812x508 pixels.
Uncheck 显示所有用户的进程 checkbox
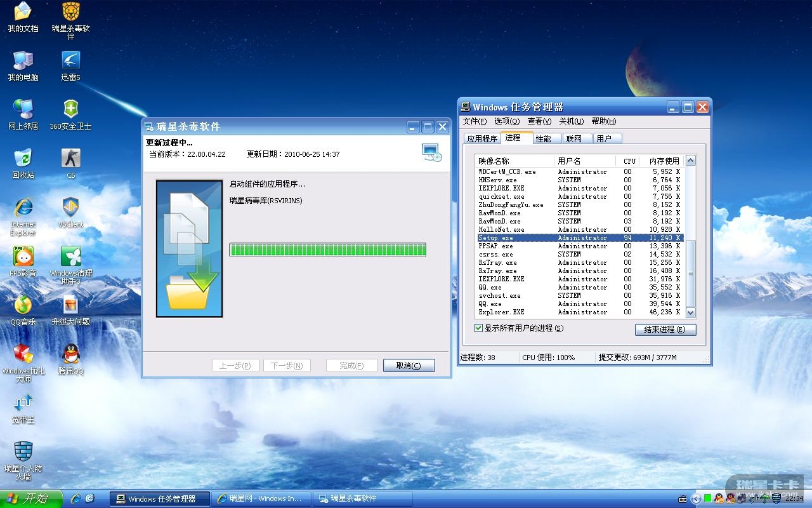coord(479,328)
